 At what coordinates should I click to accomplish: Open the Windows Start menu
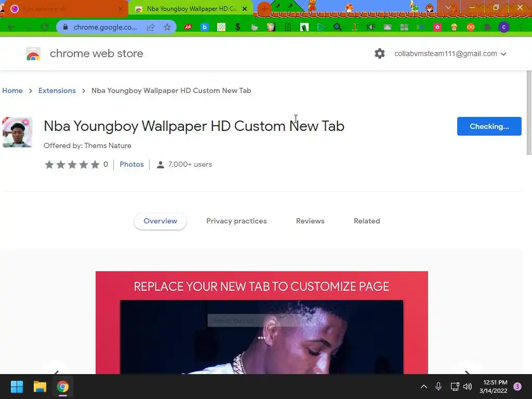point(17,387)
